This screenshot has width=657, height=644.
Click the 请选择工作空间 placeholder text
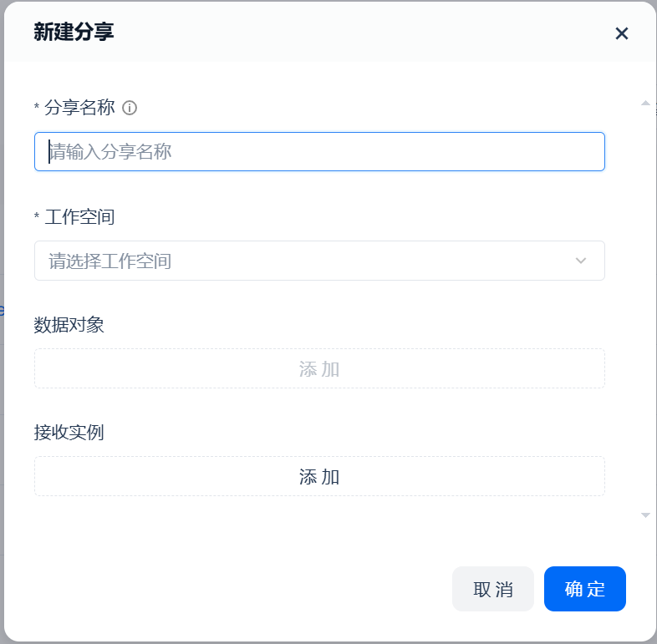coord(109,261)
